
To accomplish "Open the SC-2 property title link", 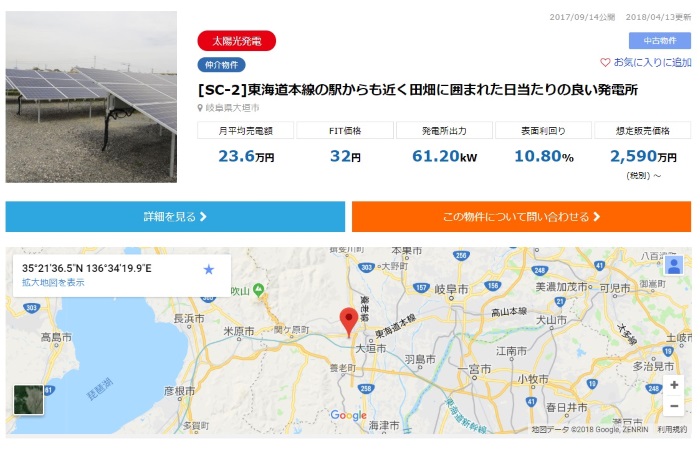I will (418, 90).
